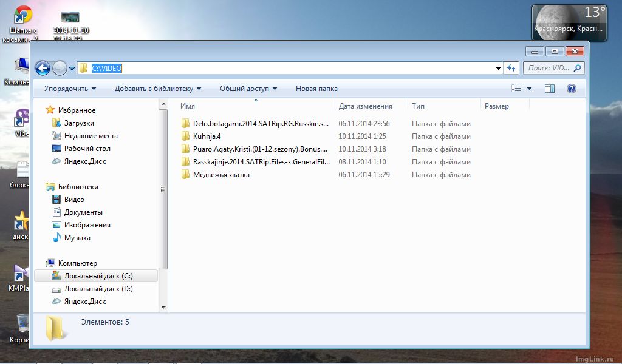Viewport: 622px width, 364px height.
Task: Select the Delo.botagami.2014 folder icon
Action: (185, 123)
